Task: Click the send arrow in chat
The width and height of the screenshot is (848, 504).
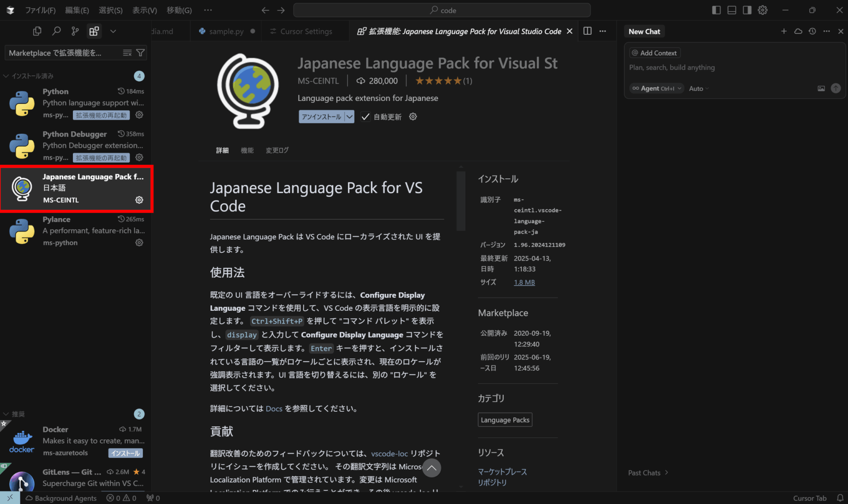Action: (836, 88)
